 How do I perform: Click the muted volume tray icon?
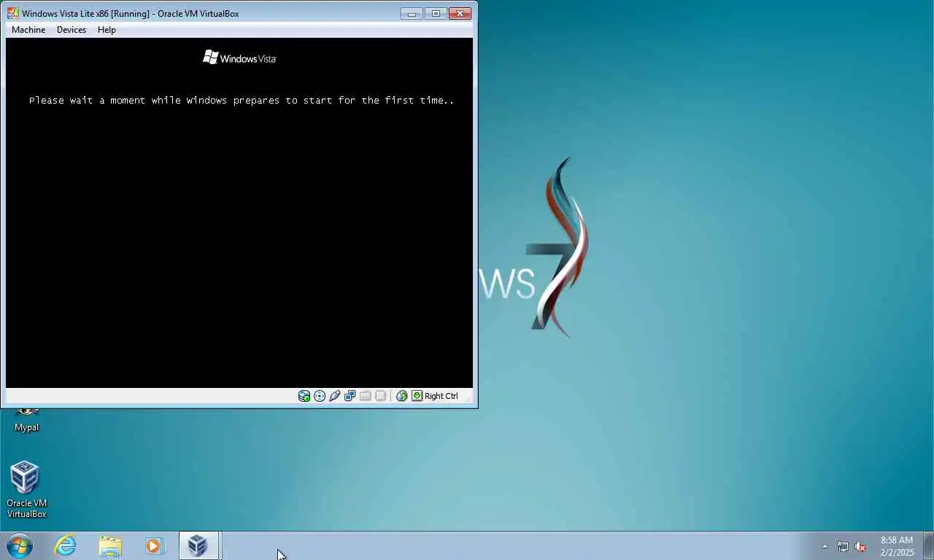point(860,546)
